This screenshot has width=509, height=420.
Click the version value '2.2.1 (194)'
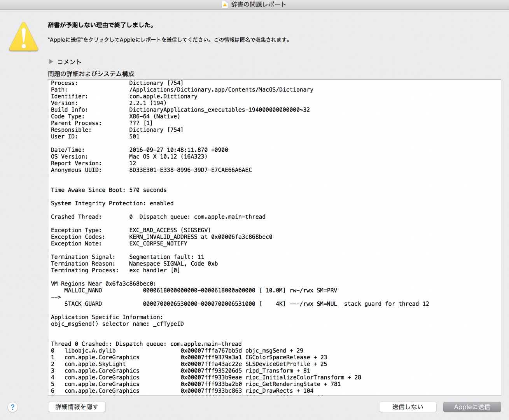click(x=148, y=103)
